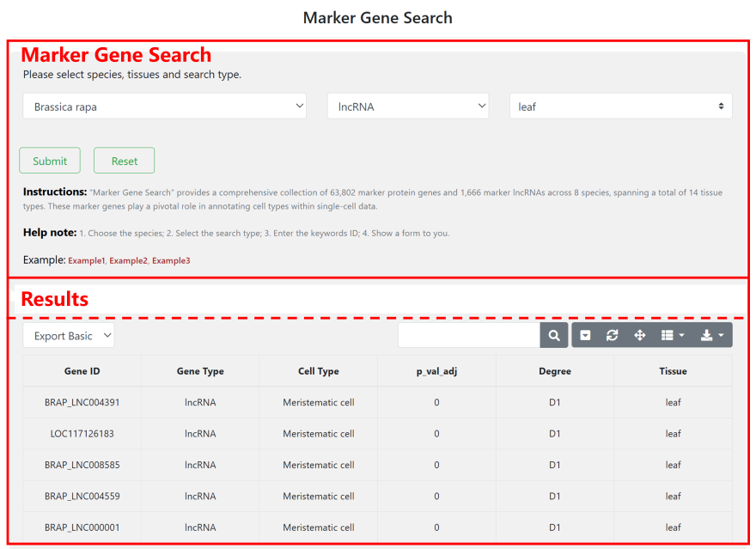Open the Example3 link

pos(171,260)
